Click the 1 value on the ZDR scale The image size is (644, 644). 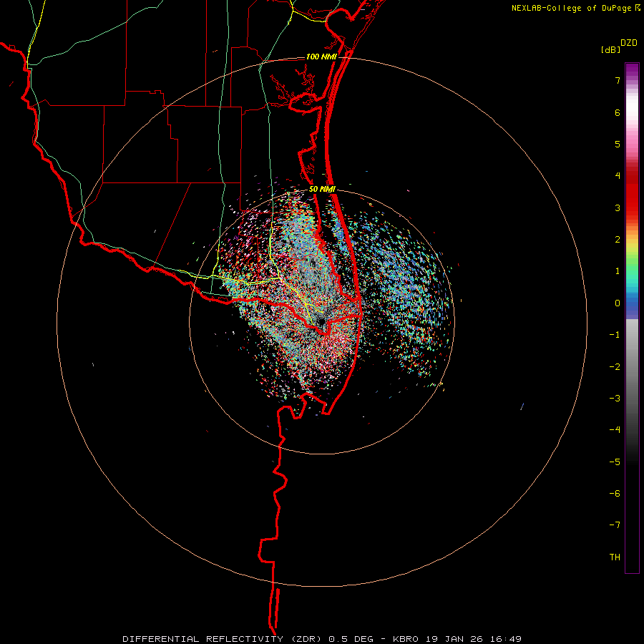tap(618, 271)
